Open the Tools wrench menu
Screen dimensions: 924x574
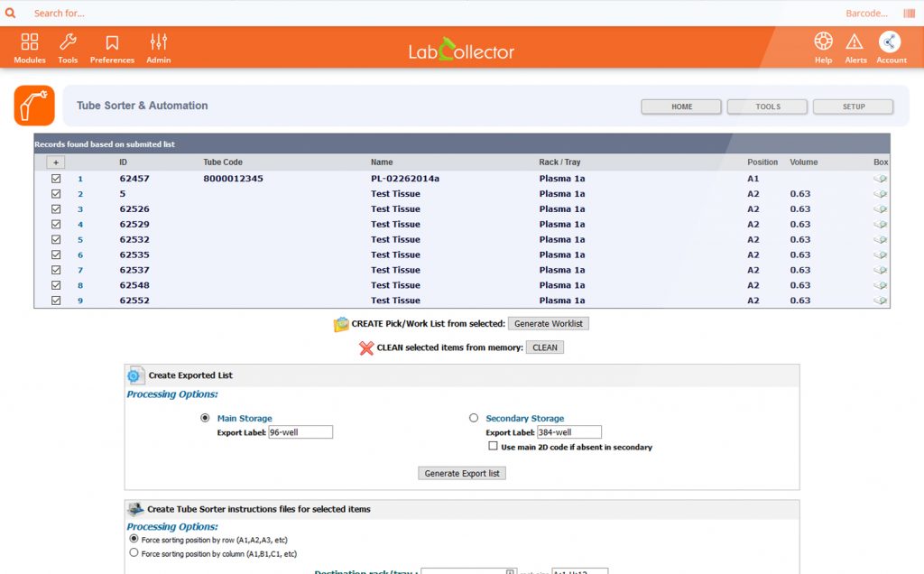click(x=68, y=49)
